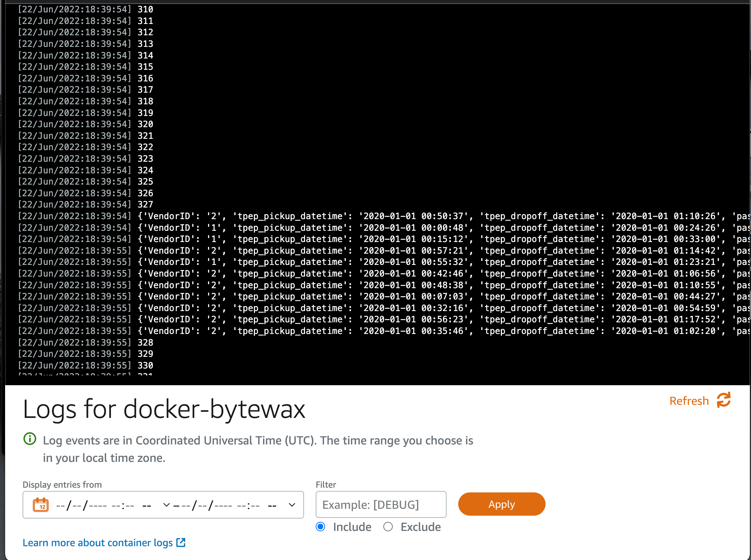Image resolution: width=751 pixels, height=560 pixels.
Task: Open Learn more about container logs
Action: (x=97, y=543)
